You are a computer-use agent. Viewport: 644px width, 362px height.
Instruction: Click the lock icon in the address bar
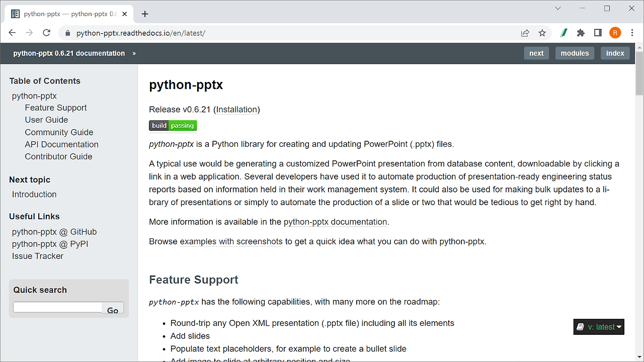tap(68, 33)
